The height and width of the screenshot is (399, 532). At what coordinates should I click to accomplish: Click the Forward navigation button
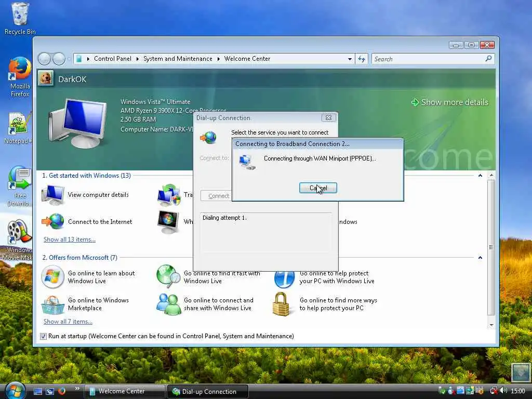[59, 59]
